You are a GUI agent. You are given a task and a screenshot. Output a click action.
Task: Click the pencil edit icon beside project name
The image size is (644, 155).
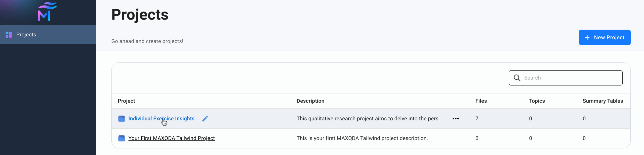pyautogui.click(x=205, y=118)
